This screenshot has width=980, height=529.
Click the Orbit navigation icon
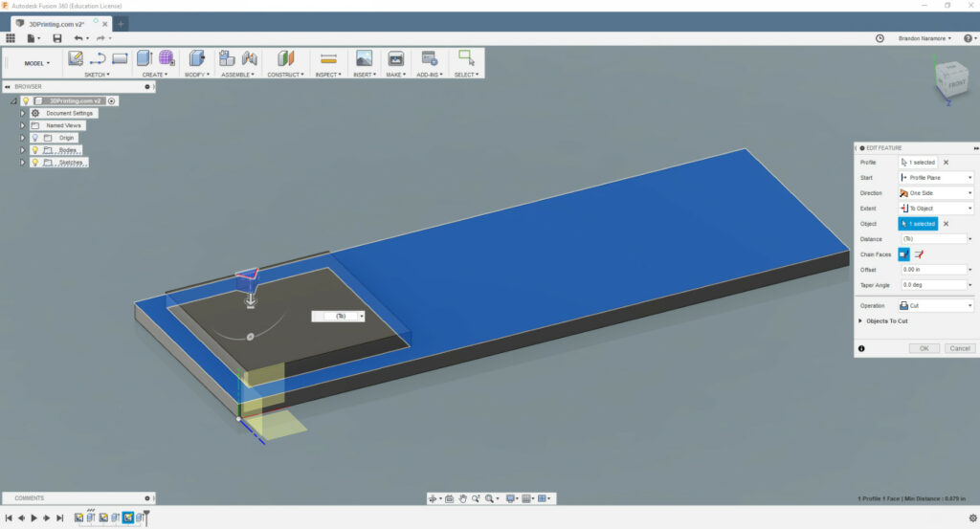pyautogui.click(x=433, y=498)
